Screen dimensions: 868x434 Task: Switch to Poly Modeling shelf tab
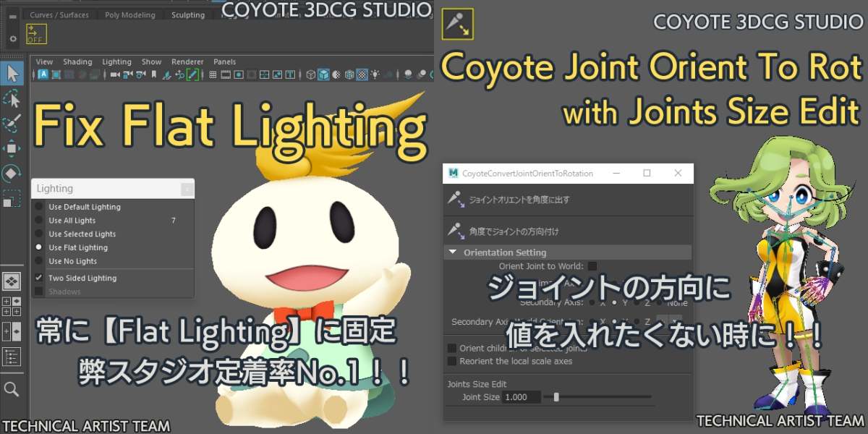(x=129, y=14)
